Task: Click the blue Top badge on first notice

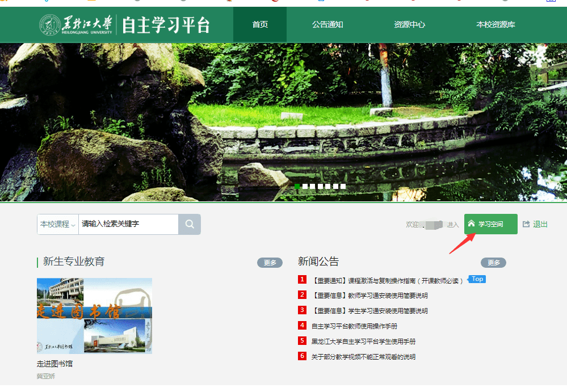Action: tap(476, 279)
